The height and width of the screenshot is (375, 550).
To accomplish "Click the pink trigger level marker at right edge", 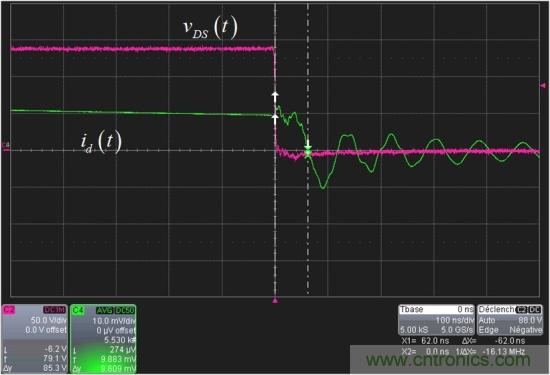I will click(543, 86).
